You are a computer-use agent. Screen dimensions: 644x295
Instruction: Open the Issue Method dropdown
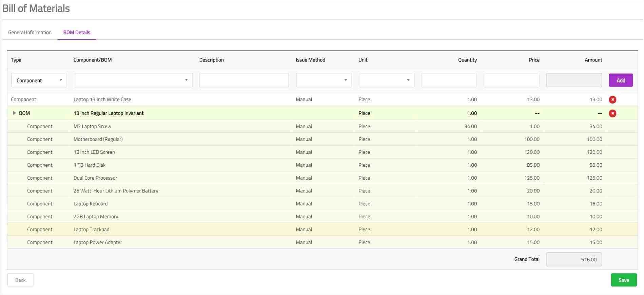(324, 80)
